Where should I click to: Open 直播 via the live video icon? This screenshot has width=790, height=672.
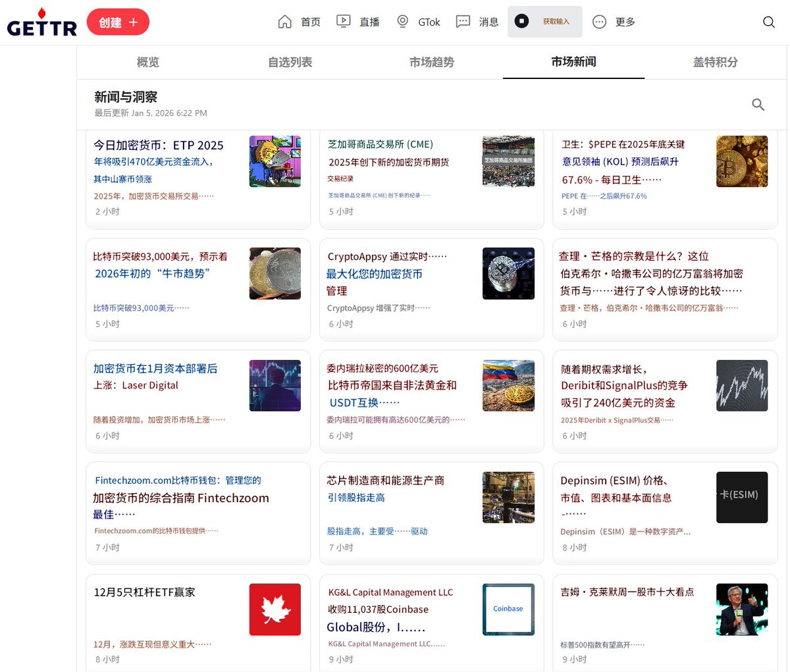pos(343,21)
